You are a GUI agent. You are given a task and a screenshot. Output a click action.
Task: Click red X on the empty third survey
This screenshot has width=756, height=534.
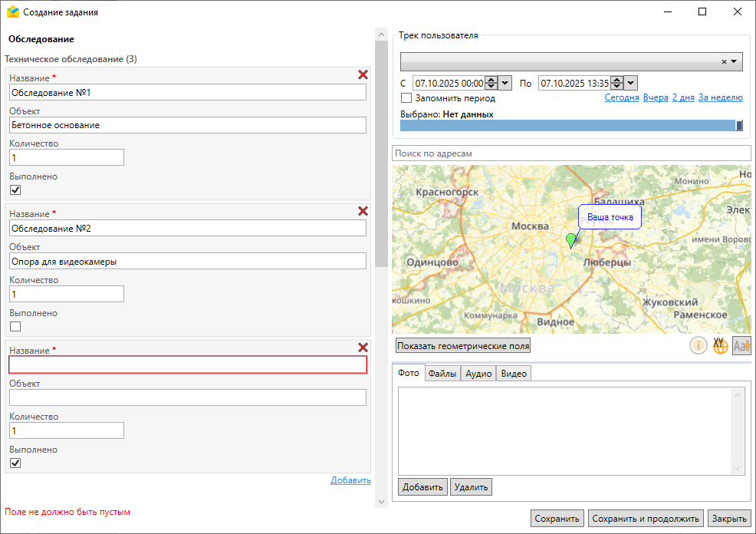[x=363, y=348]
